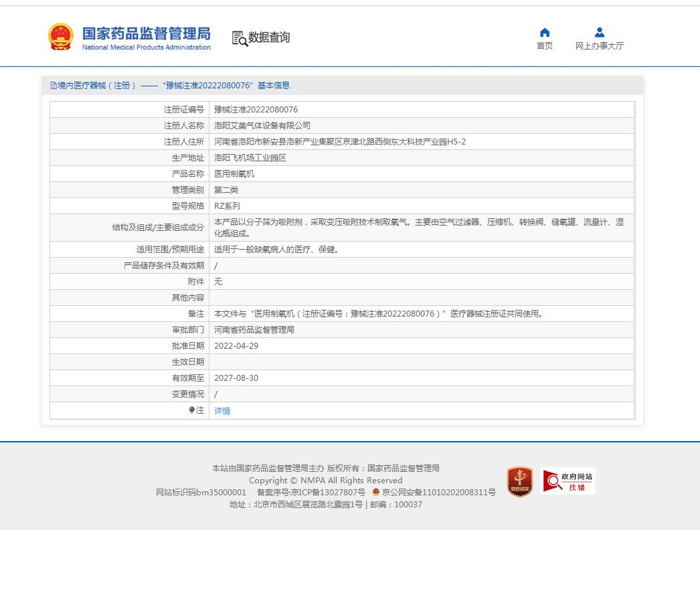Screen dimensions: 700x589
Task: Click approval date 2022-04-29
Action: pyautogui.click(x=236, y=345)
